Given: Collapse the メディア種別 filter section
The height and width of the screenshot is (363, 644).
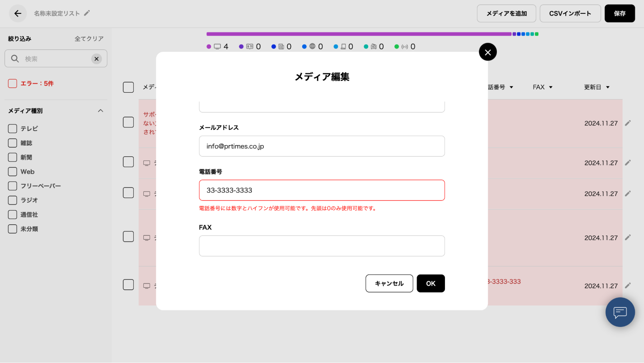Looking at the screenshot, I should pos(101,111).
